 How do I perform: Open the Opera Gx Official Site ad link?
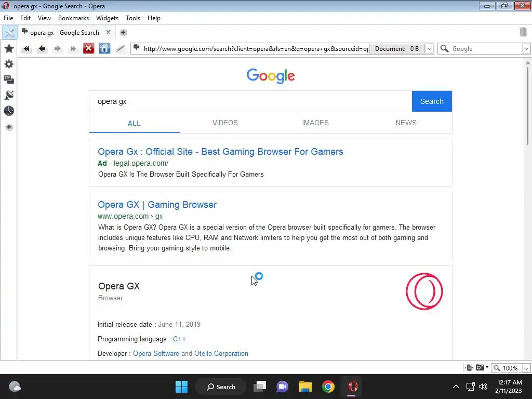click(x=220, y=152)
